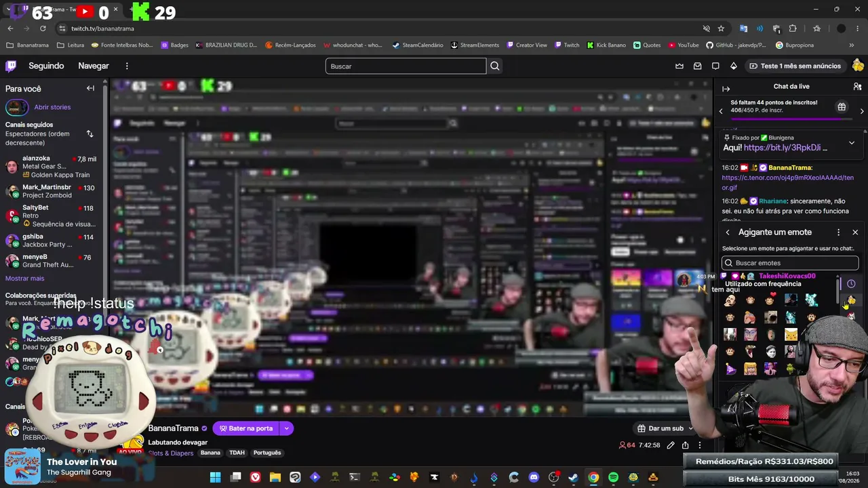This screenshot has width=868, height=488.
Task: Open menyeB channel in sidebar
Action: tap(51, 261)
